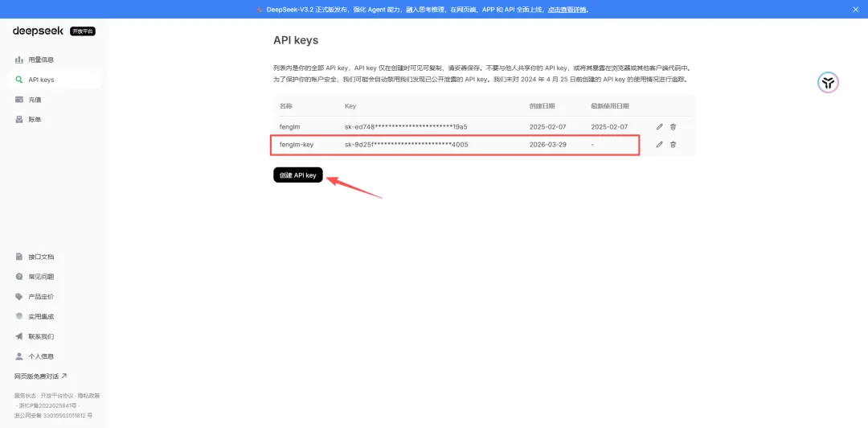
Task: Click the floating round assistant icon
Action: [828, 83]
